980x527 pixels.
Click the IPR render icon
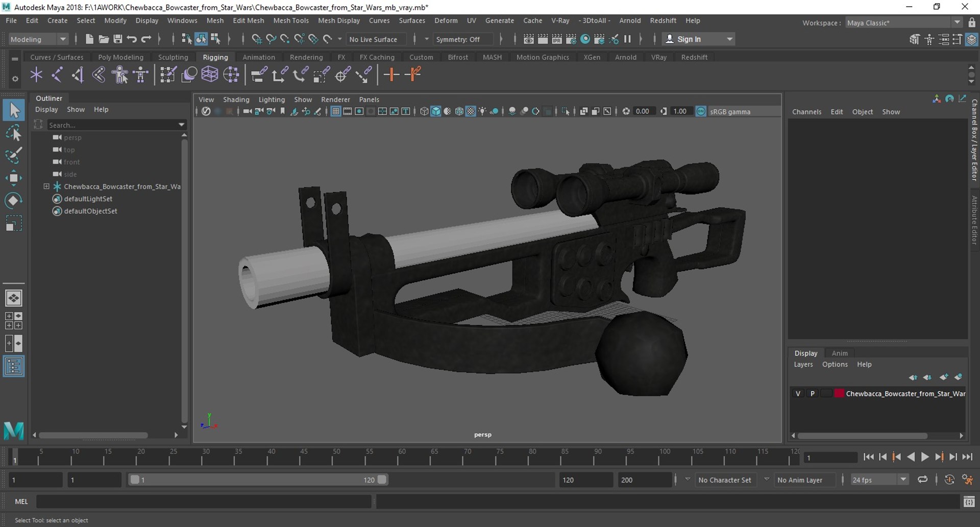pos(557,39)
